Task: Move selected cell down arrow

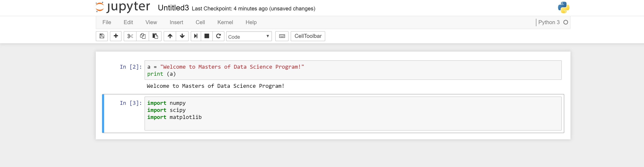Action: tap(182, 36)
